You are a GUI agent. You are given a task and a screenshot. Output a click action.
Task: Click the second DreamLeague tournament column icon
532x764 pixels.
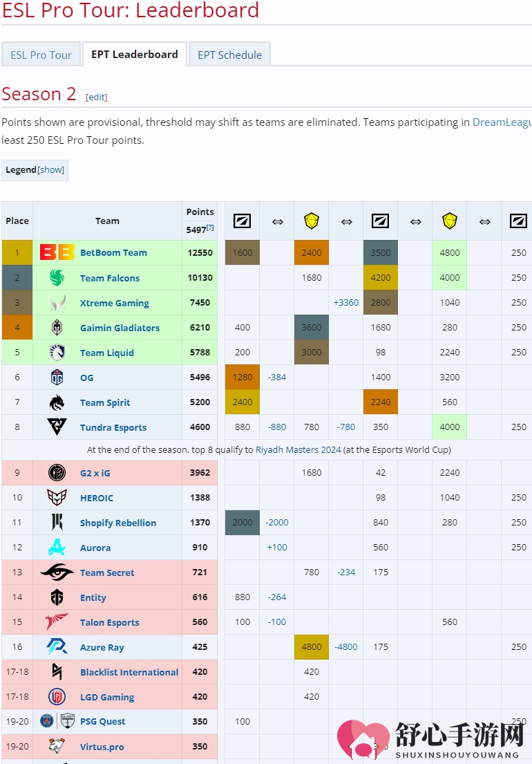coord(381,221)
